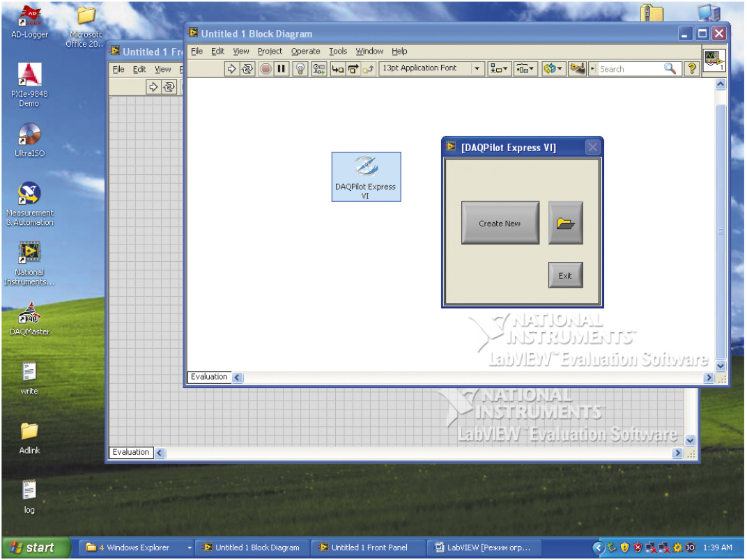Open the File menu of the Block Diagram

197,52
